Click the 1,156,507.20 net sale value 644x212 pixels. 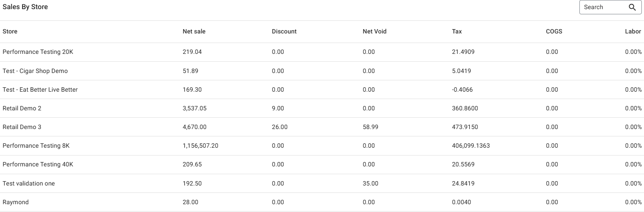(200, 146)
